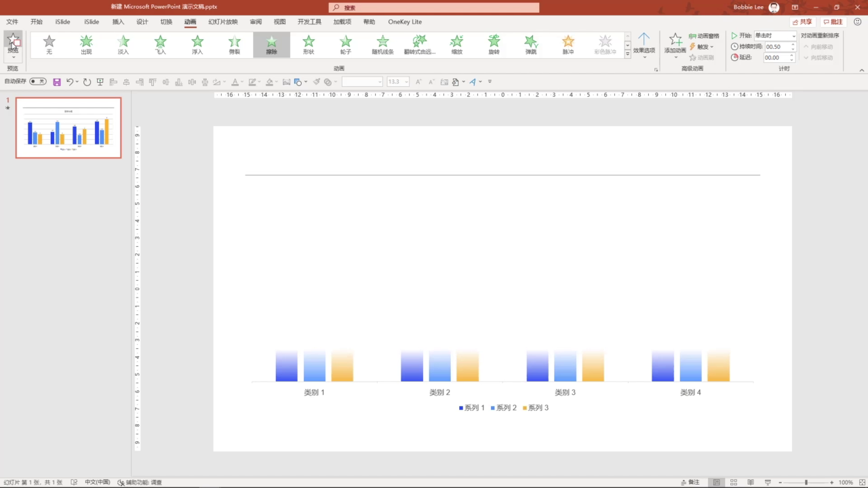Open 动画窗格 (Animation Pane)
This screenshot has width=868, height=488.
pyautogui.click(x=704, y=36)
